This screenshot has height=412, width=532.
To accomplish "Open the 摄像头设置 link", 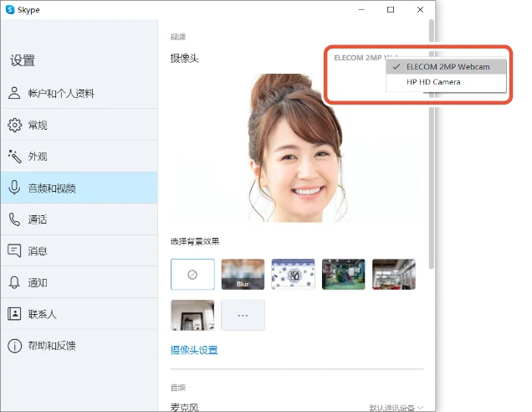I will click(194, 350).
